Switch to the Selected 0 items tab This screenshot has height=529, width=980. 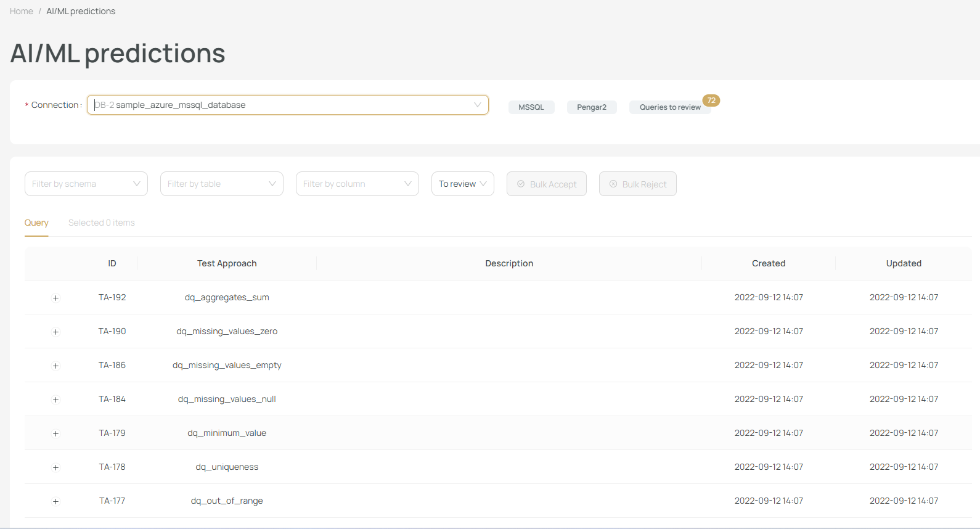coord(102,223)
